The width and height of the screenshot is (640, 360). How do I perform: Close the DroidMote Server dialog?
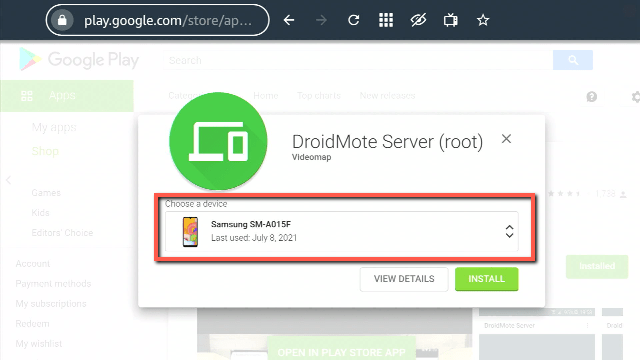point(506,139)
